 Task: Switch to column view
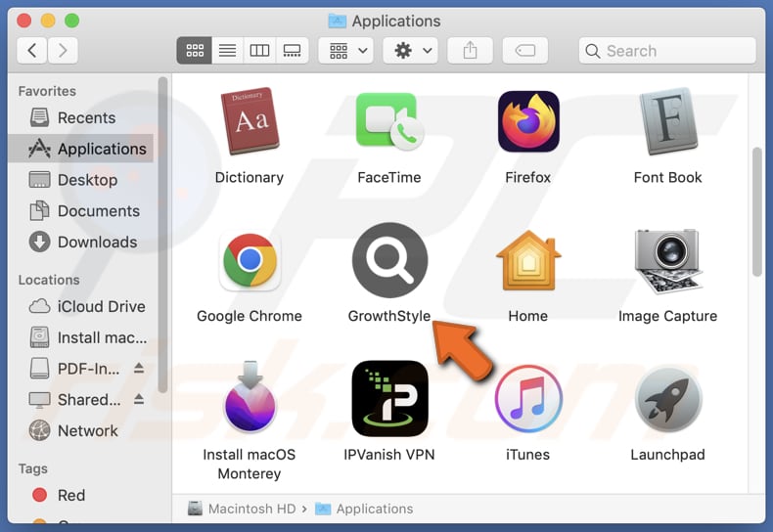259,50
